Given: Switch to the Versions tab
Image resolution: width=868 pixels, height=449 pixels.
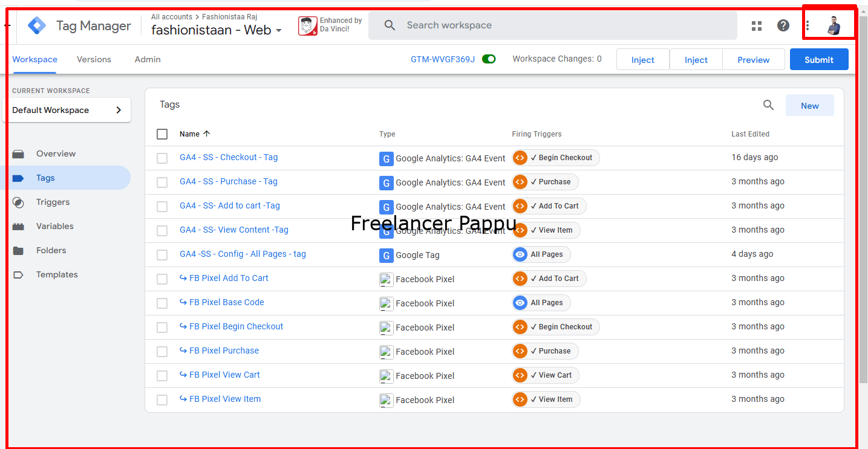Looking at the screenshot, I should pyautogui.click(x=94, y=59).
